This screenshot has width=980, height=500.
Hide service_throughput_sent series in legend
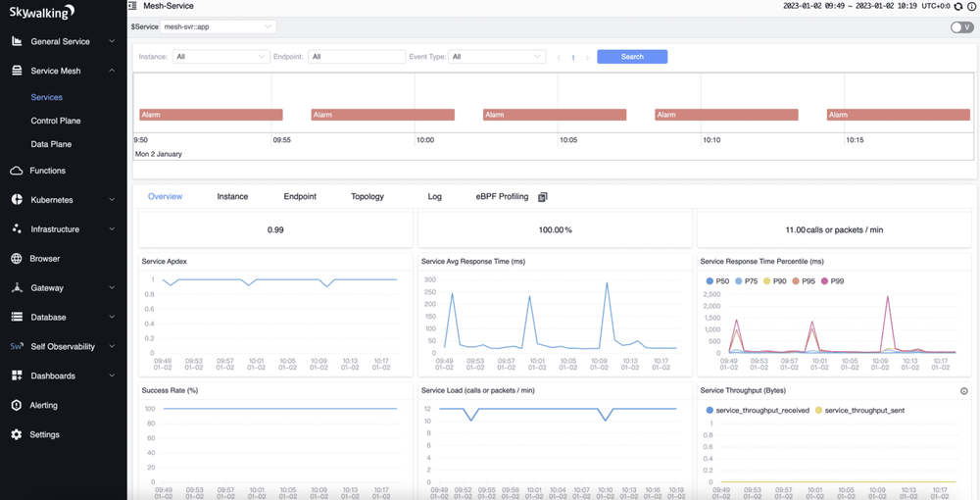[x=858, y=410]
